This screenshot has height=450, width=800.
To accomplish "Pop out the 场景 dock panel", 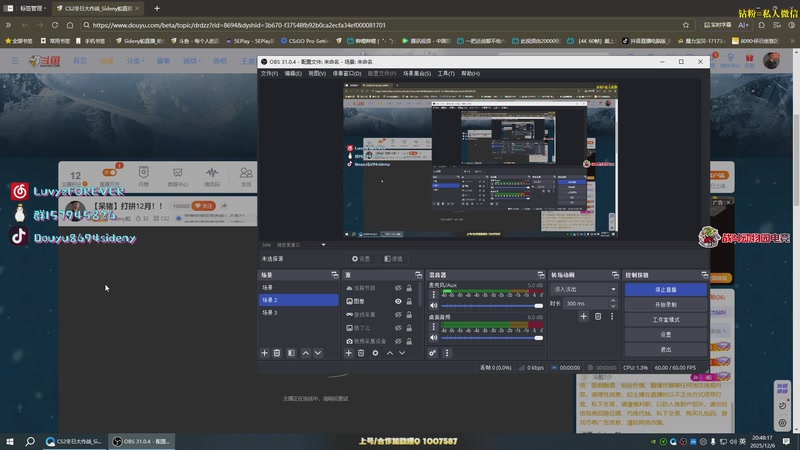I will coord(335,275).
